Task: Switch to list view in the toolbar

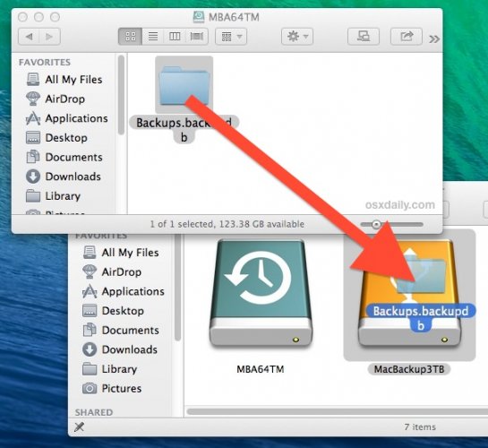Action: click(x=153, y=37)
